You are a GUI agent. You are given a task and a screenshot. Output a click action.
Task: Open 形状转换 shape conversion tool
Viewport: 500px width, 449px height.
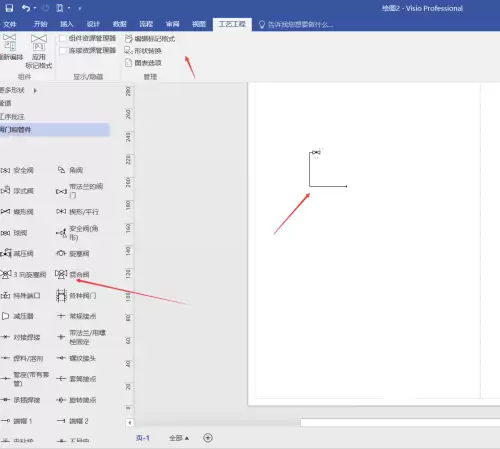143,51
